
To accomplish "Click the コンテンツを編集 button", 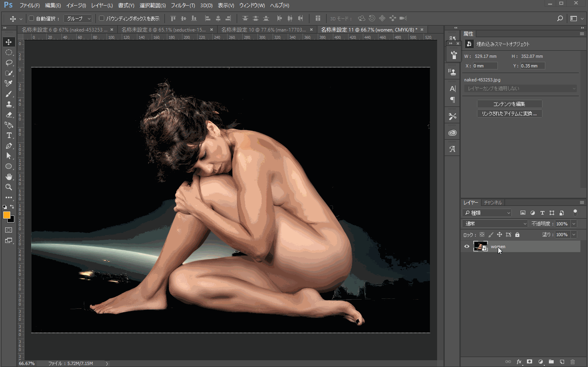I will pyautogui.click(x=509, y=104).
